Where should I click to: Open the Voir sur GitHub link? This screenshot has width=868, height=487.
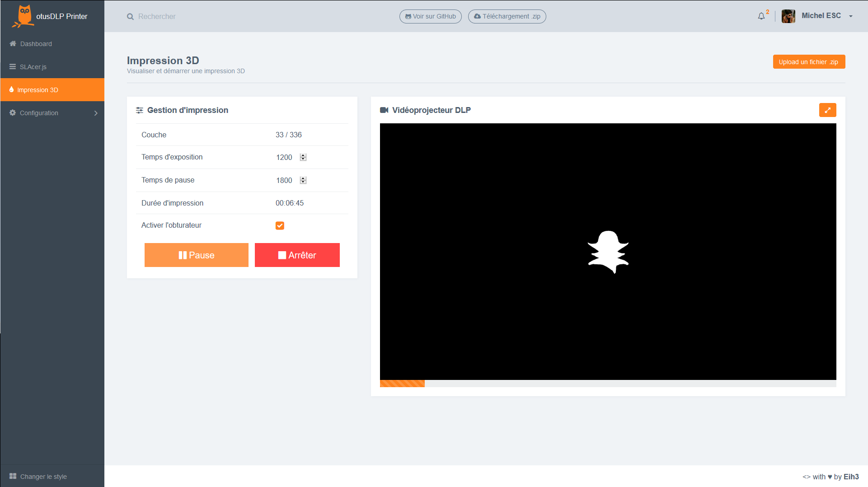431,17
